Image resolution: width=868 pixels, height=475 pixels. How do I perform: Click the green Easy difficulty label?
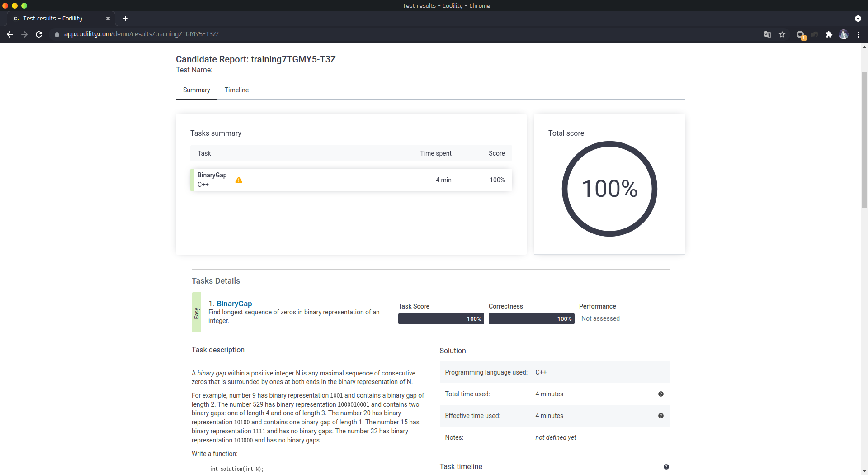tap(196, 313)
